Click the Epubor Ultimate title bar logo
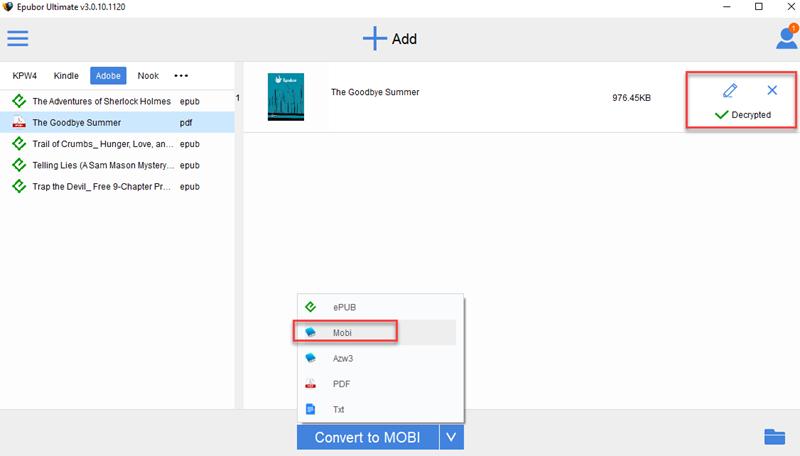The height and width of the screenshot is (456, 800). coord(8,7)
